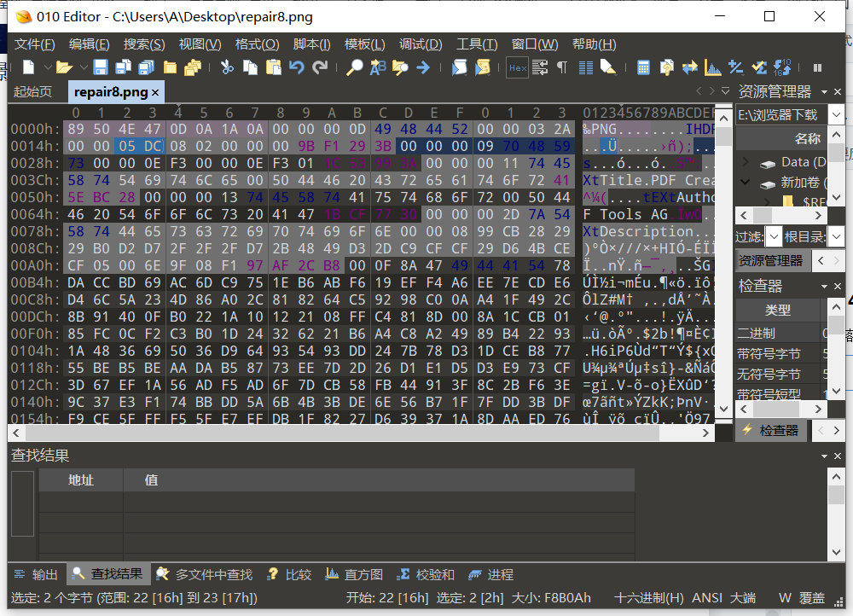Switch to the 多文件中查找 tab

coord(205,575)
